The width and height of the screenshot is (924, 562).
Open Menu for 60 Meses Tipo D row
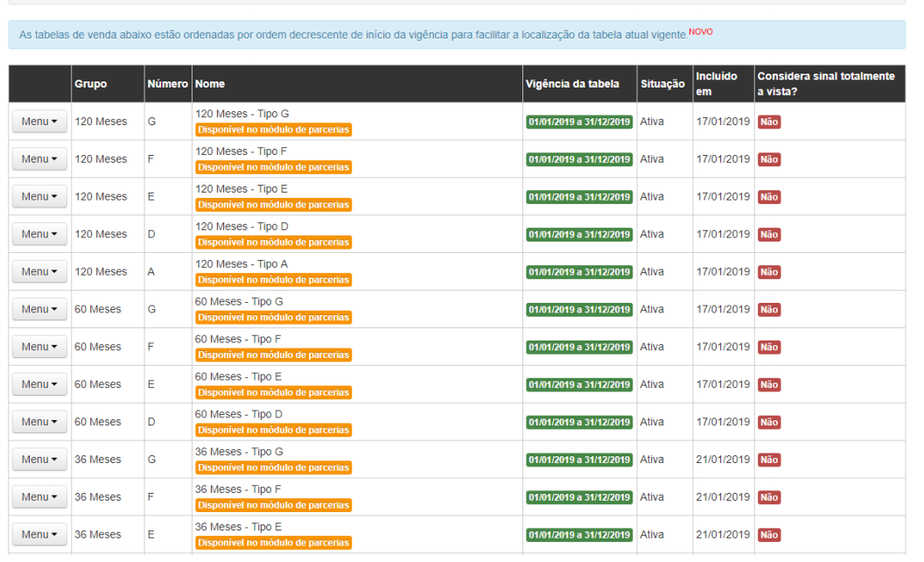tap(39, 422)
